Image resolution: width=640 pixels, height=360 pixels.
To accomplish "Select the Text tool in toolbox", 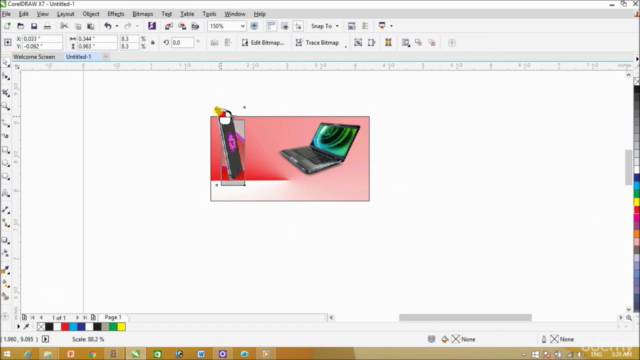I will pyautogui.click(x=6, y=193).
